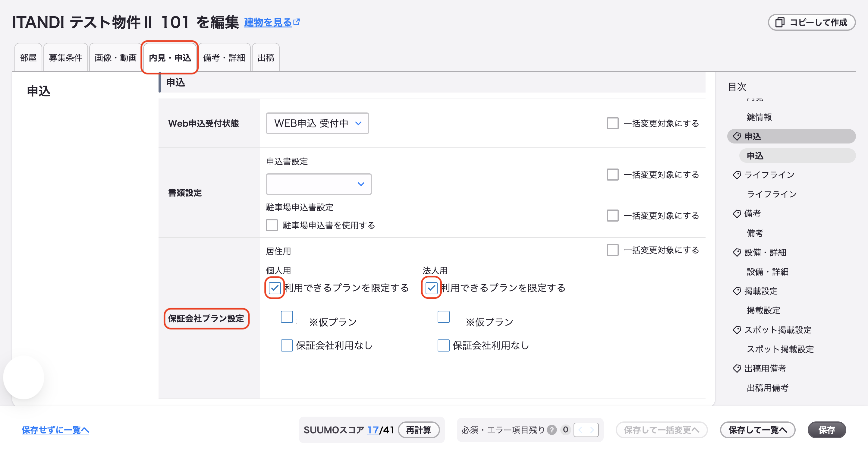The width and height of the screenshot is (868, 454).
Task: Click the 再計算 button
Action: pyautogui.click(x=419, y=430)
